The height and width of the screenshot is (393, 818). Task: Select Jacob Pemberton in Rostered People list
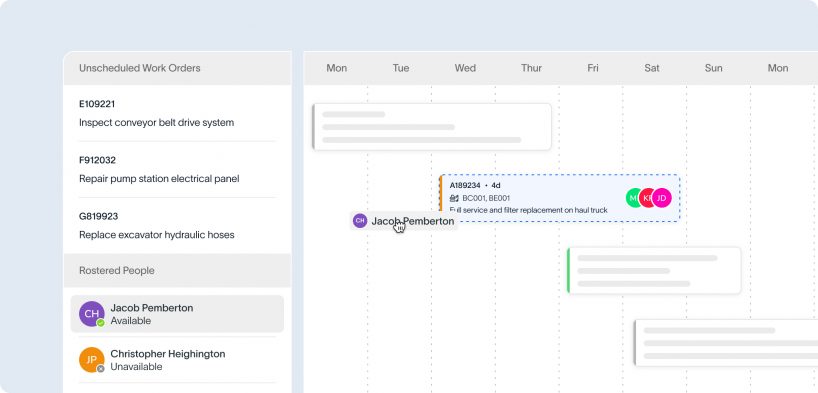[x=177, y=314]
